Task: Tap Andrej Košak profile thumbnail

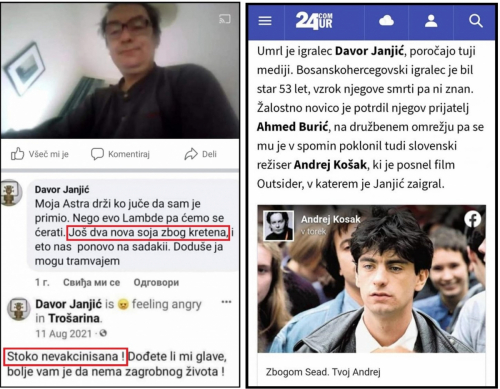Action: pyautogui.click(x=279, y=225)
